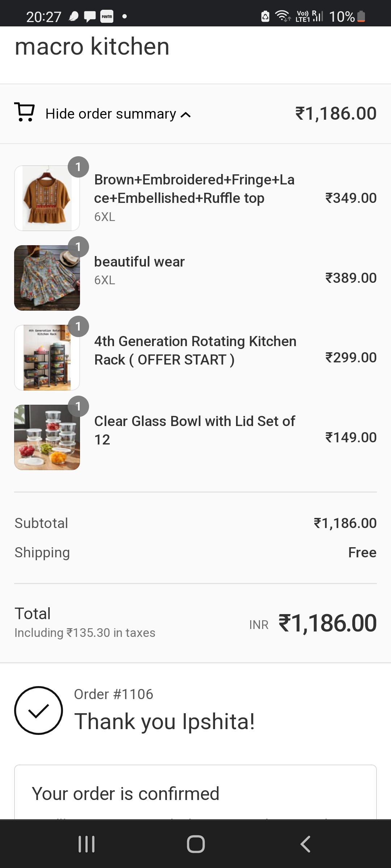This screenshot has height=868, width=391.
Task: Tap the shopping cart icon
Action: pyautogui.click(x=24, y=112)
